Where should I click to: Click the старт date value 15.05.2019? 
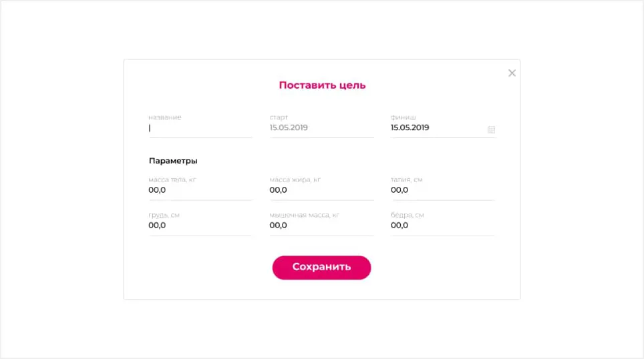point(289,127)
